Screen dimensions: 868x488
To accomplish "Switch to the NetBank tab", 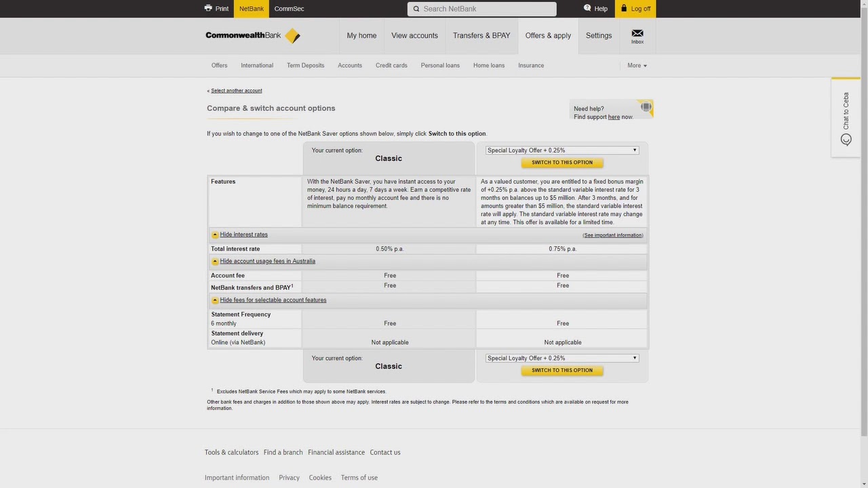I will click(252, 9).
